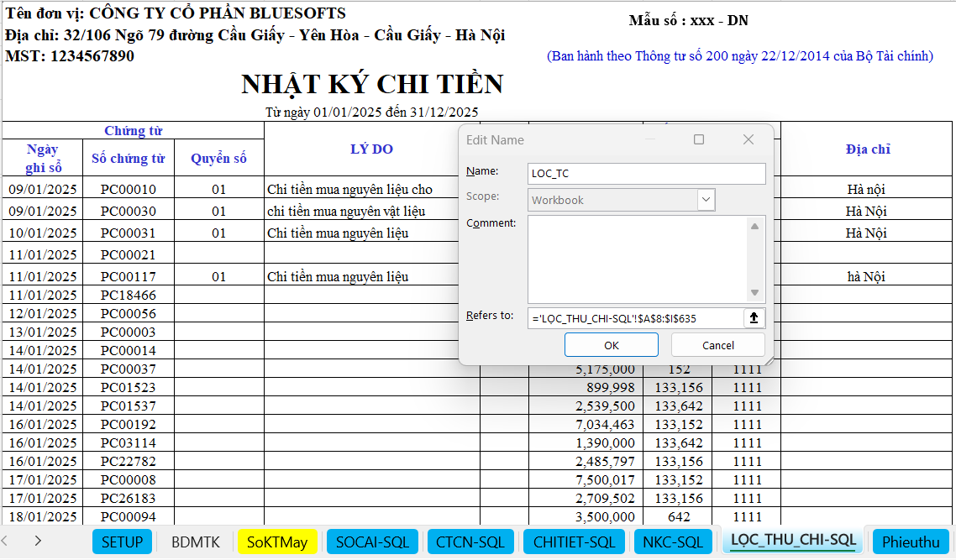Click the LÝ DO column header
The image size is (956, 560).
[x=371, y=149]
